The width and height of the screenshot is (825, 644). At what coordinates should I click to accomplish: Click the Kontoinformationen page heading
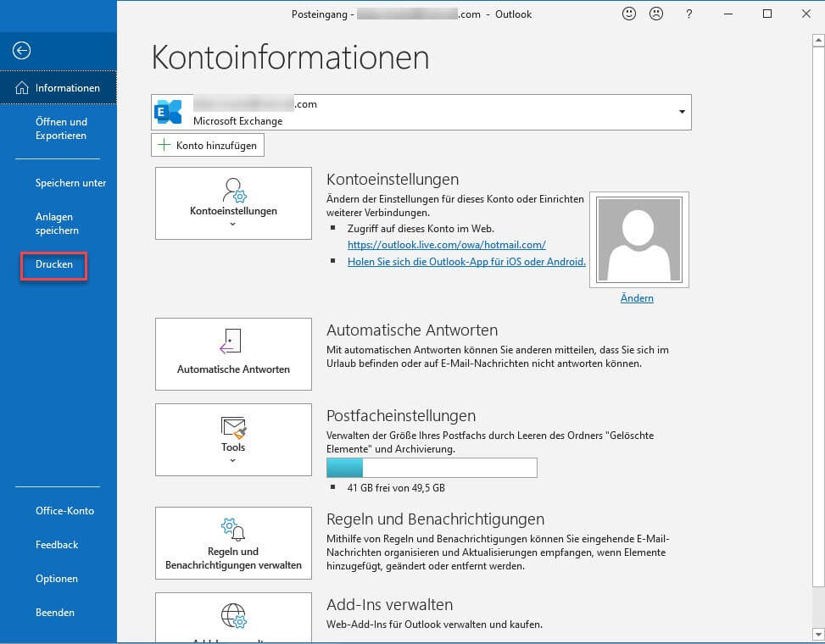coord(291,58)
